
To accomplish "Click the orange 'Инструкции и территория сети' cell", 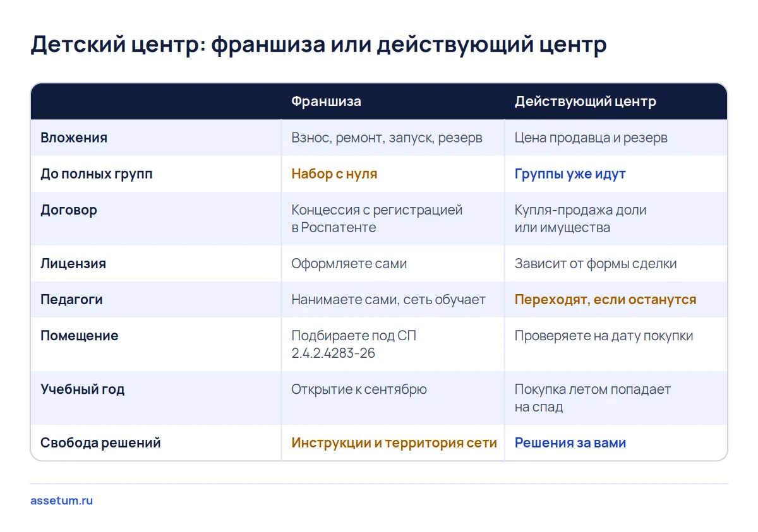I will (394, 442).
